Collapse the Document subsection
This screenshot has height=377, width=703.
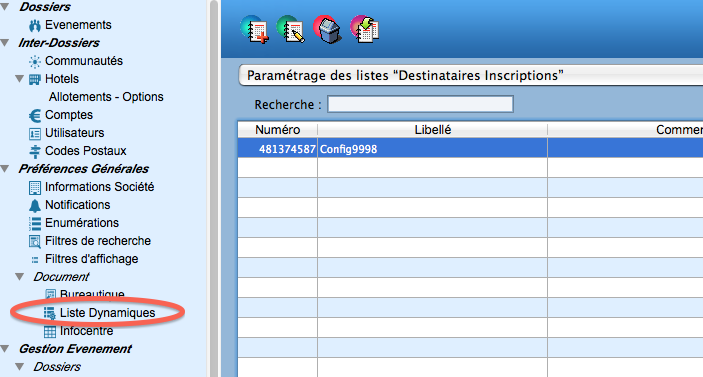[x=19, y=277]
